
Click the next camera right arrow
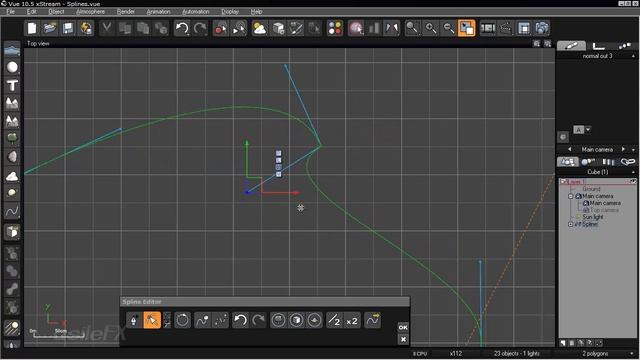623,149
